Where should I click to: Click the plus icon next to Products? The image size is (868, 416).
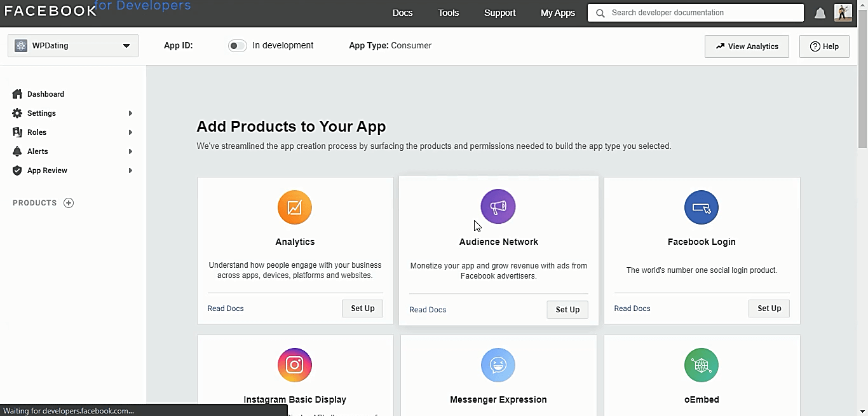point(69,203)
